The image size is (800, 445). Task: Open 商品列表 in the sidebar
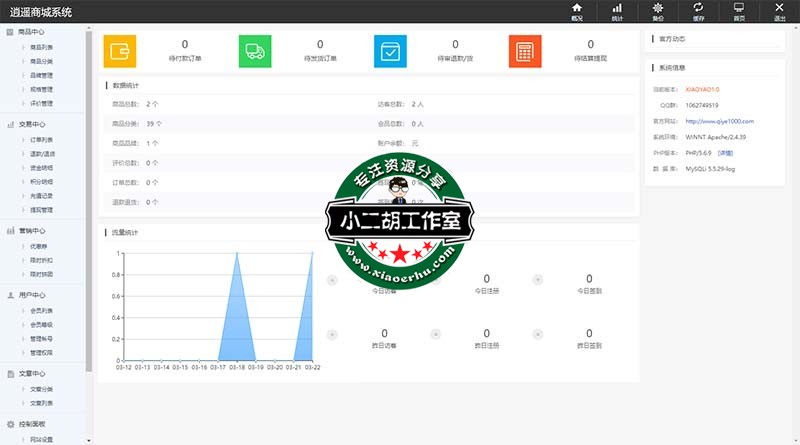point(42,47)
